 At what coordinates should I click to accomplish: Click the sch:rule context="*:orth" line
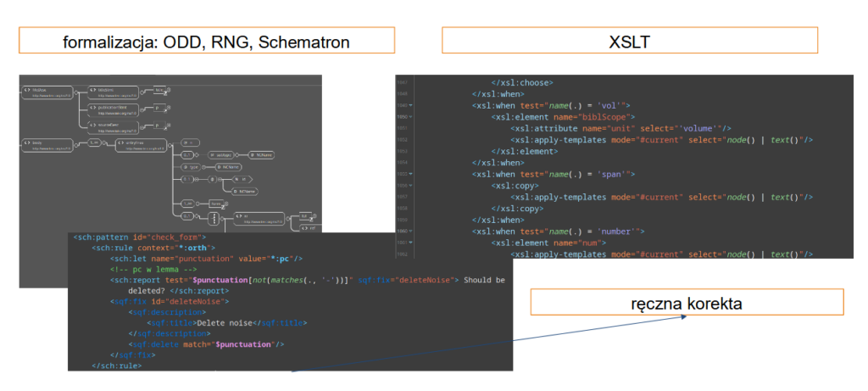click(153, 248)
